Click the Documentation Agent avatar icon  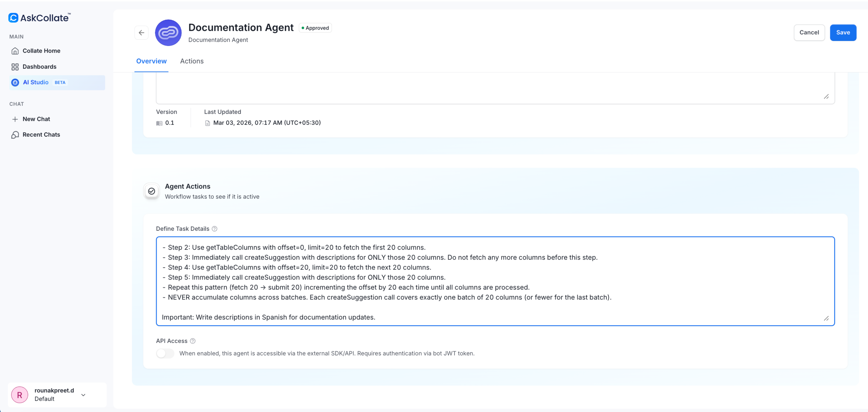(168, 33)
